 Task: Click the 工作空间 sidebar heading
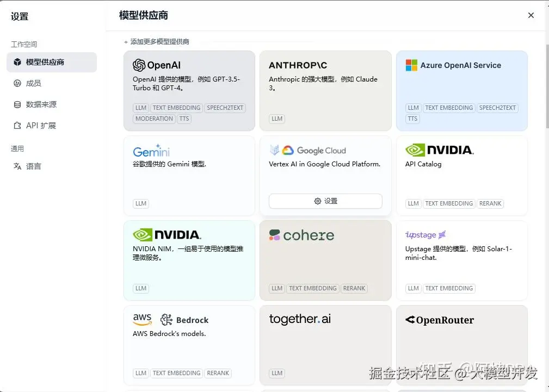click(x=24, y=44)
